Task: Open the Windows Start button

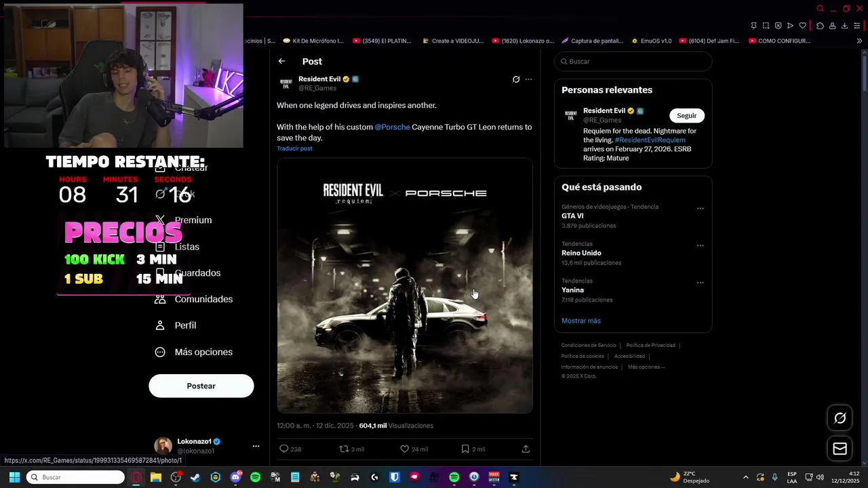Action: (14, 477)
